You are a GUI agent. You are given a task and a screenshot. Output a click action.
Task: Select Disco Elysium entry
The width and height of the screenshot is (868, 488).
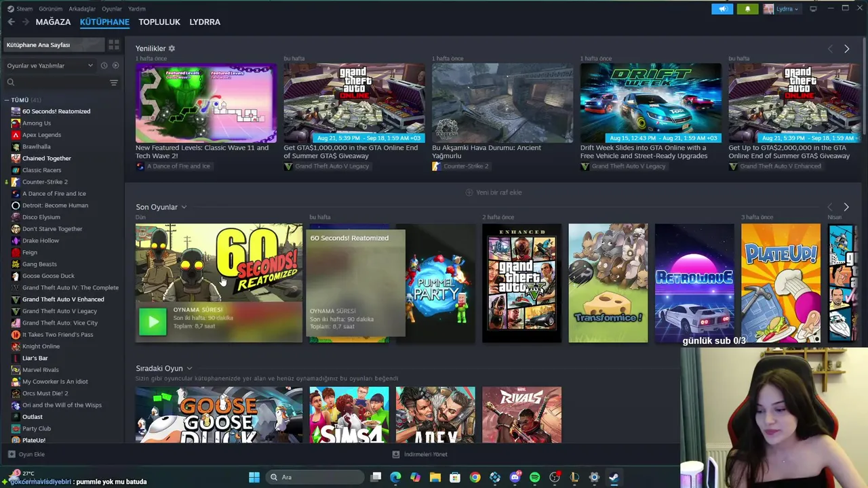click(x=41, y=217)
